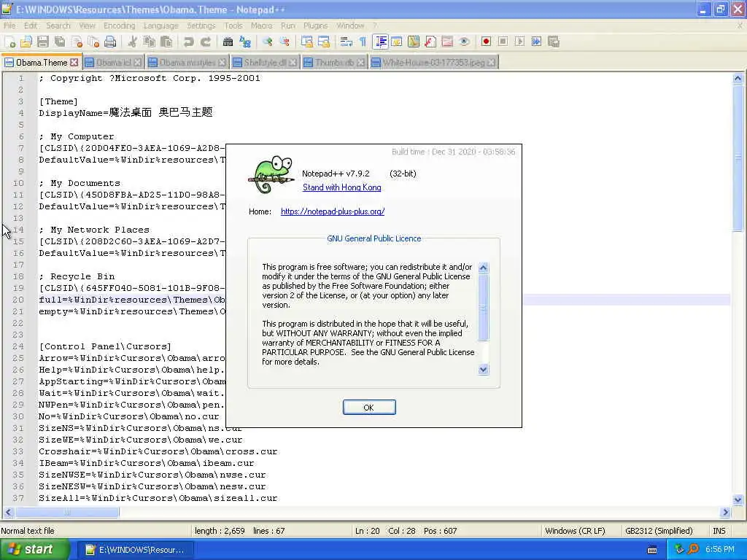The height and width of the screenshot is (560, 747).
Task: Click the Close All documents toolbar icon
Action: 93,42
